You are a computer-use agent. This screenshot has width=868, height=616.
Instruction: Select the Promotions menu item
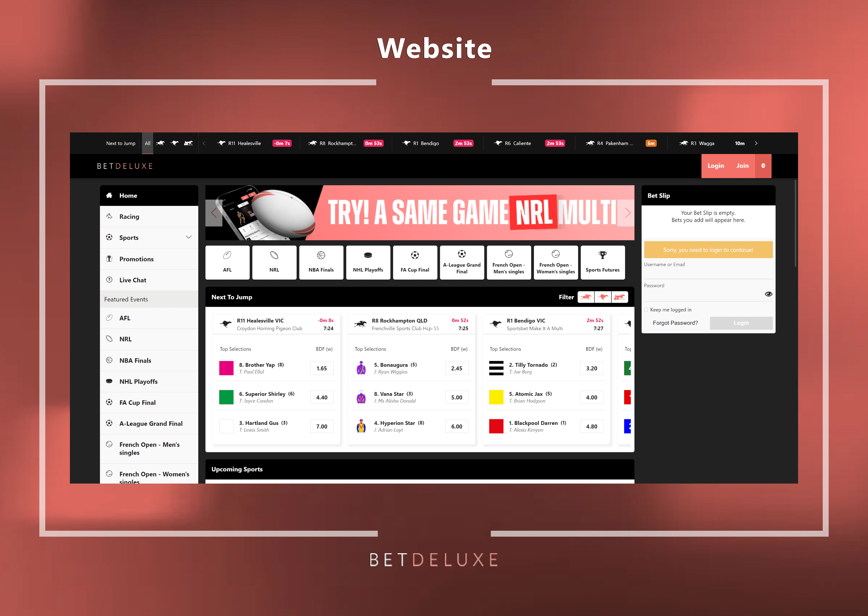(x=136, y=259)
